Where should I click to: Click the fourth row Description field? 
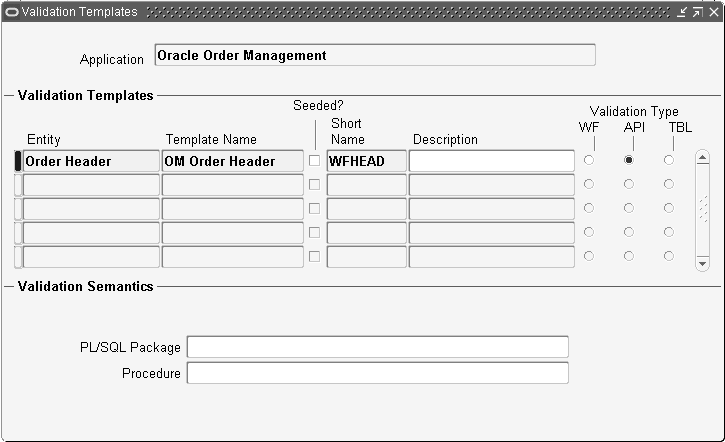[x=492, y=233]
